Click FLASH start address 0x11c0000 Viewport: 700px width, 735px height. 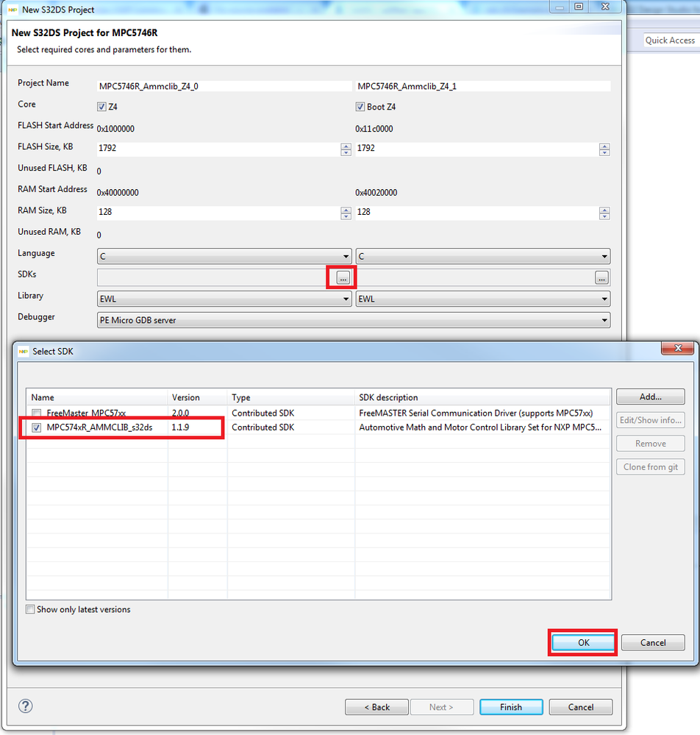pos(374,129)
